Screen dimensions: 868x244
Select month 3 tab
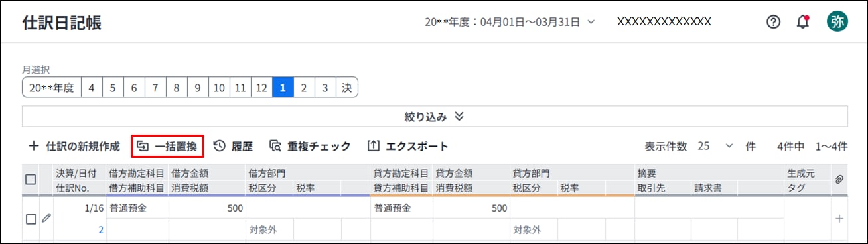click(325, 88)
